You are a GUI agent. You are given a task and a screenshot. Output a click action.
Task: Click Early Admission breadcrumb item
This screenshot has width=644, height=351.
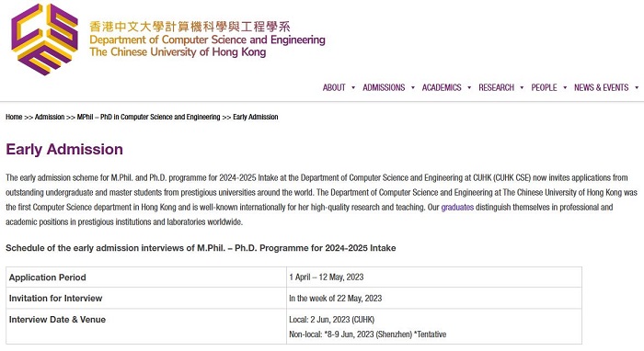point(256,117)
